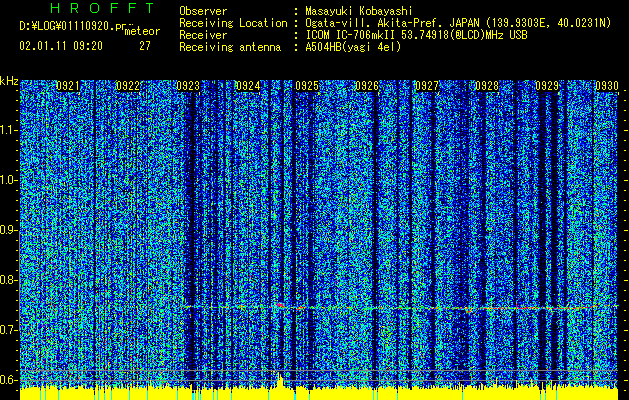This screenshot has height=400, width=629.
Task: Click the 0.9 kHz axis label
Action: pyautogui.click(x=9, y=230)
